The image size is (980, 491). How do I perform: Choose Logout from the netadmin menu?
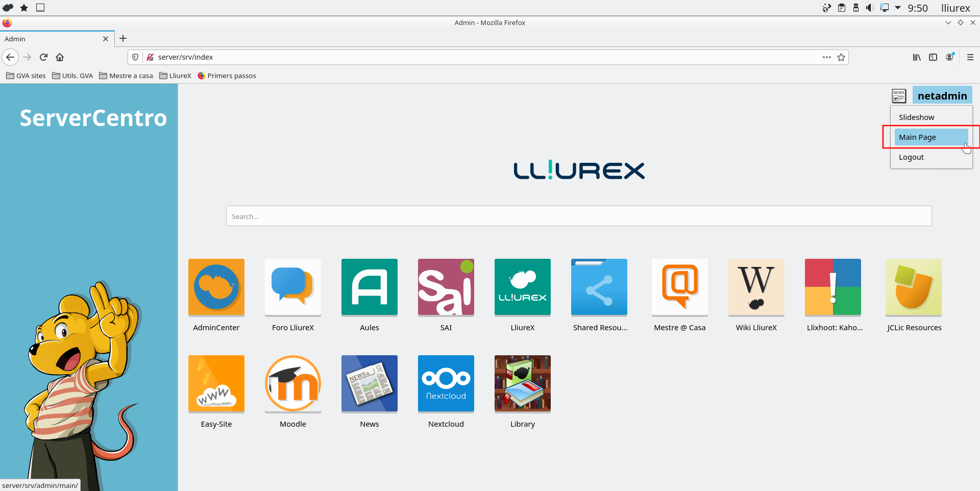(911, 157)
